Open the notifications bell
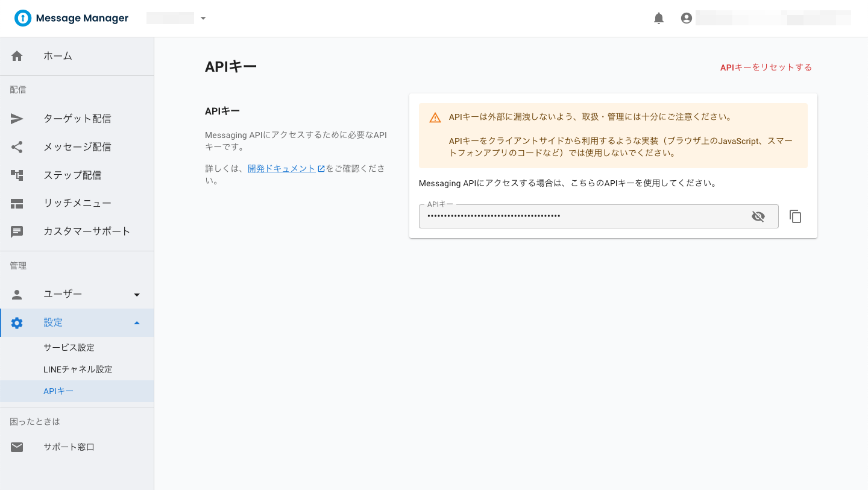The image size is (868, 490). [x=659, y=18]
